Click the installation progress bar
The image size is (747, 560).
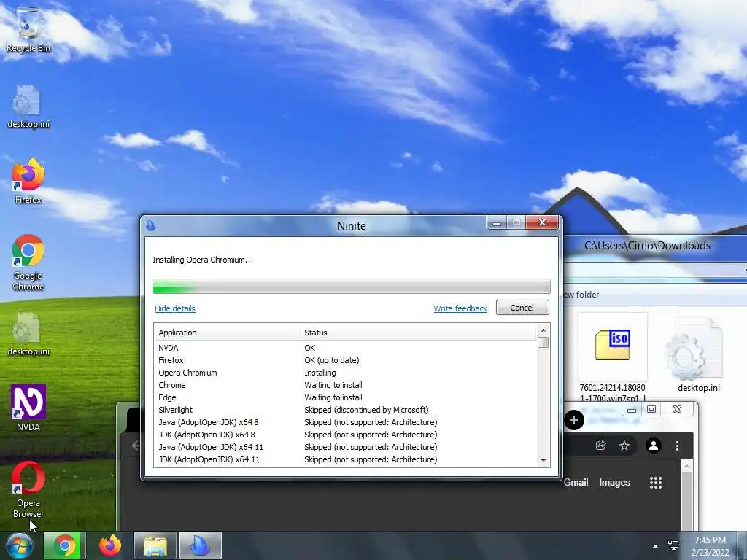pyautogui.click(x=352, y=286)
